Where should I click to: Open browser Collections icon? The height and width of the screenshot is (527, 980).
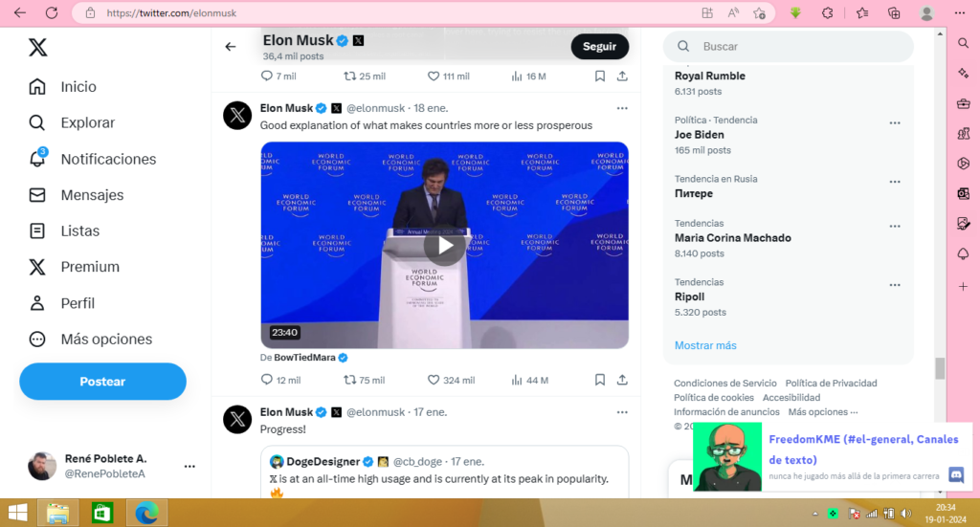click(x=894, y=13)
